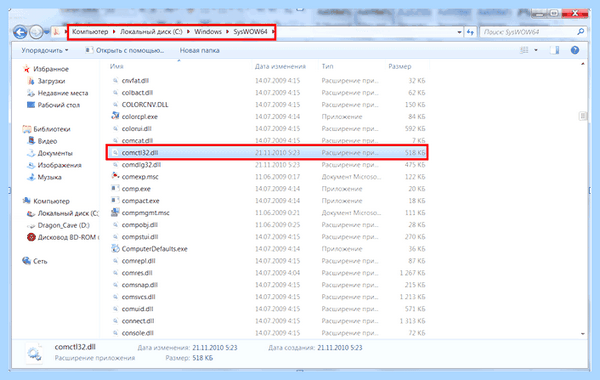Open Загрузки in the sidebar
Image resolution: width=600 pixels, height=380 pixels.
(47, 81)
